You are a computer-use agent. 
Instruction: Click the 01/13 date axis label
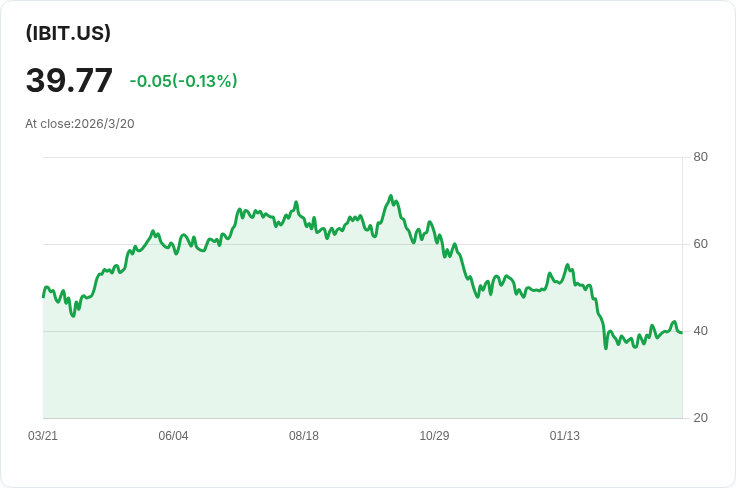565,436
